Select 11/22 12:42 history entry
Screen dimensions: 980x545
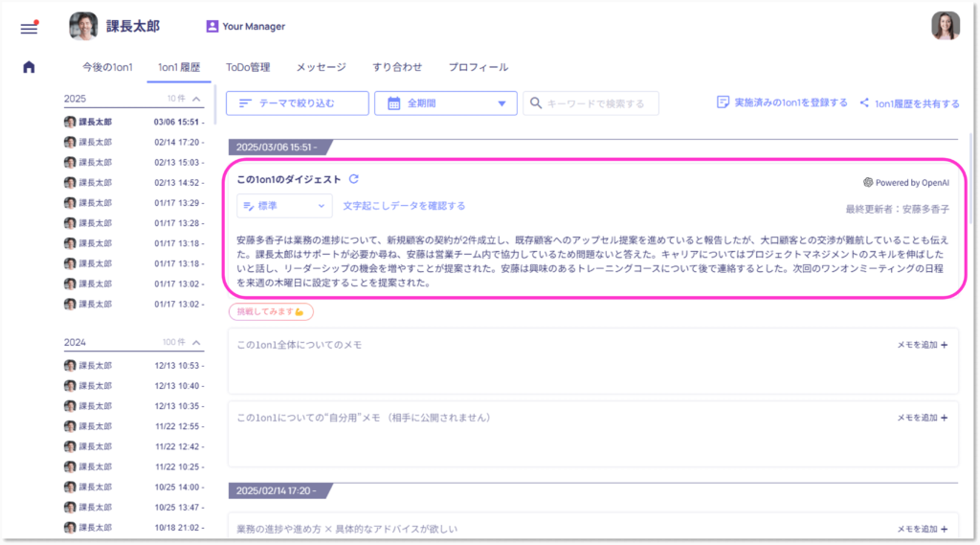point(134,446)
